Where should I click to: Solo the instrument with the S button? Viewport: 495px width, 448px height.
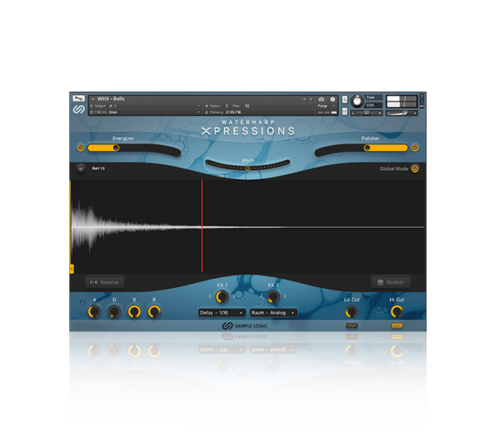(345, 100)
